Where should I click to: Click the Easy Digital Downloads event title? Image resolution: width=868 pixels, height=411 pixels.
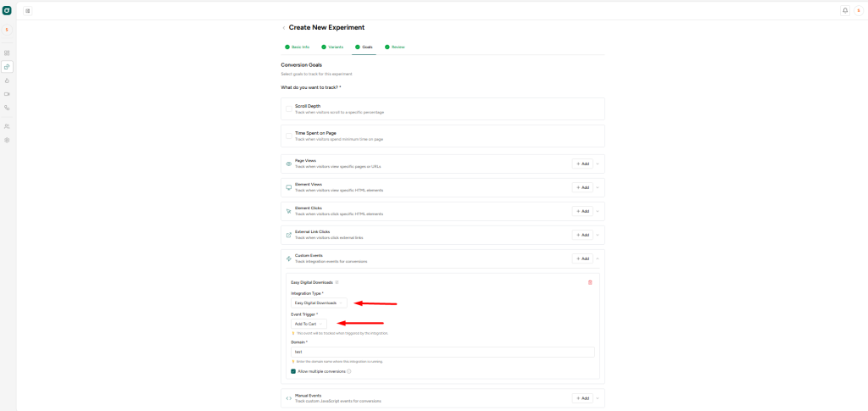pos(312,282)
